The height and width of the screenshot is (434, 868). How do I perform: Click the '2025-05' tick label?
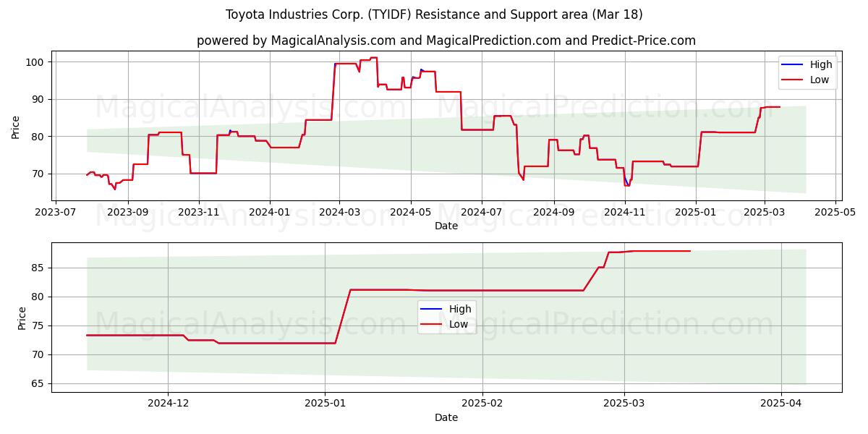(x=835, y=212)
